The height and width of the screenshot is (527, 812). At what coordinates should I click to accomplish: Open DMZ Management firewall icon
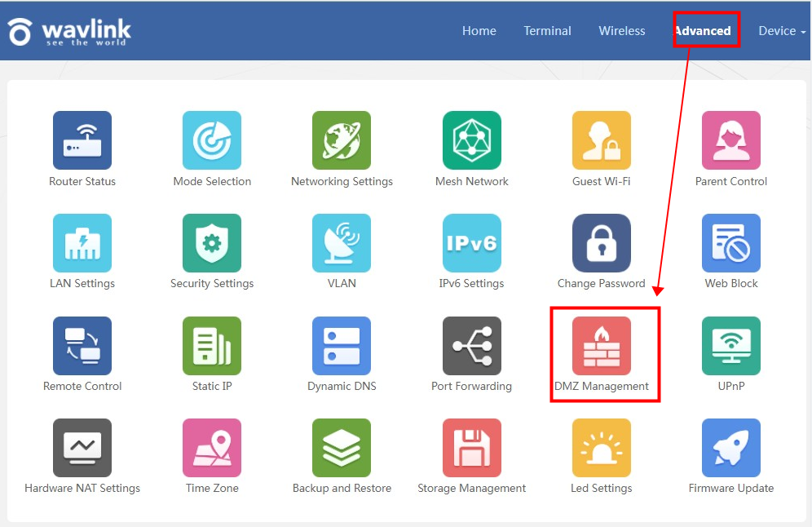coord(601,346)
